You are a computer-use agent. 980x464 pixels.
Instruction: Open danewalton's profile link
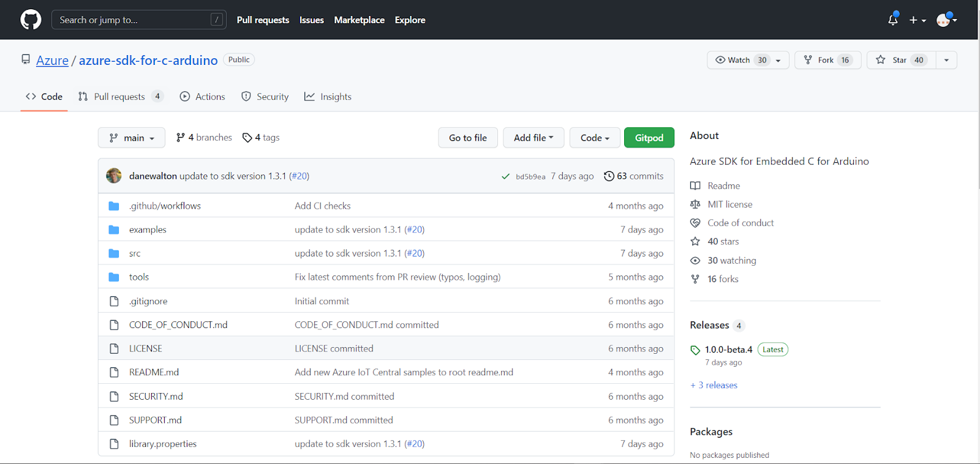point(153,176)
